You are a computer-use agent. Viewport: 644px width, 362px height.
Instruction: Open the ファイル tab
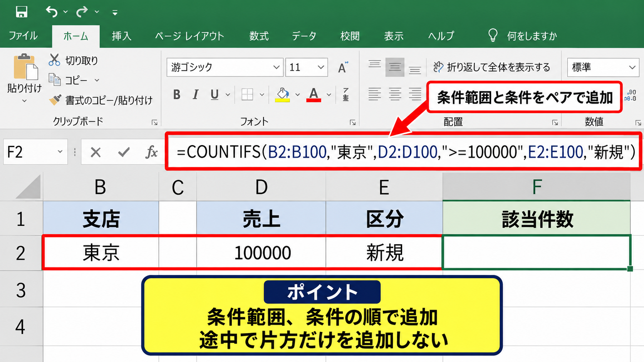pos(23,36)
